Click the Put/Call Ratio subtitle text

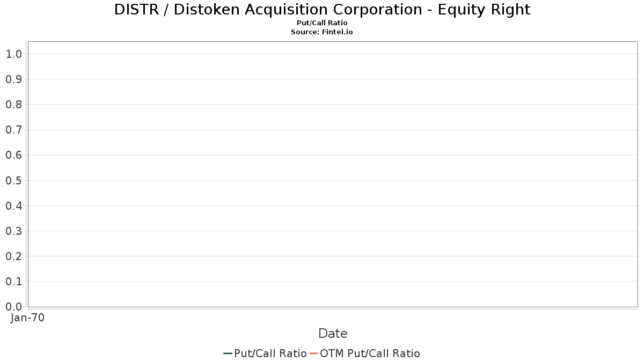[322, 23]
